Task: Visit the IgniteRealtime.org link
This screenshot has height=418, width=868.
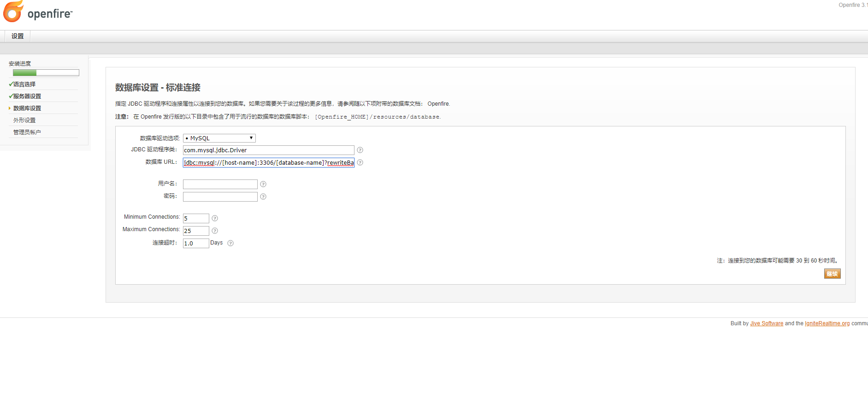Action: pyautogui.click(x=827, y=323)
